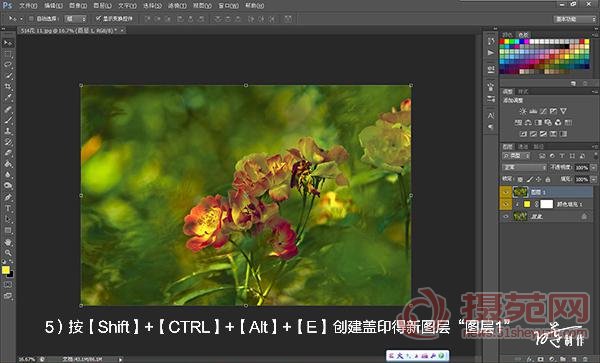
Task: Add a Levels adjustment
Action: click(533, 111)
